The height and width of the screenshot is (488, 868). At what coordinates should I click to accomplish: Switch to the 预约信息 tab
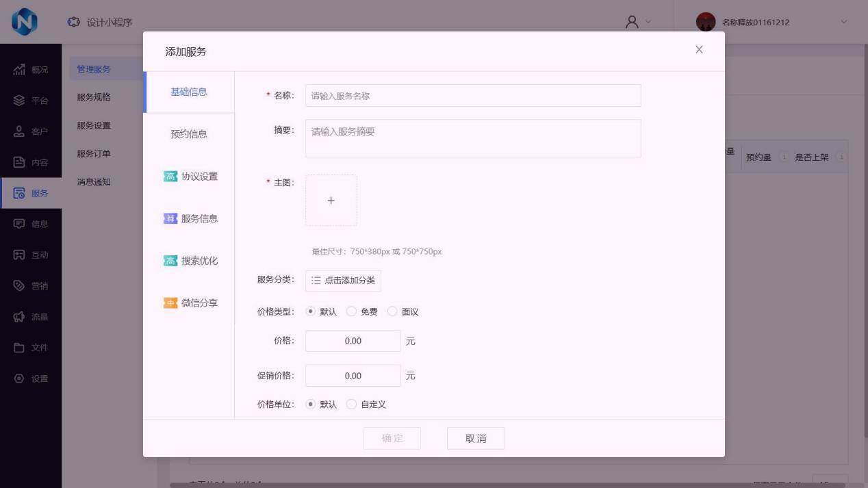[x=189, y=134]
